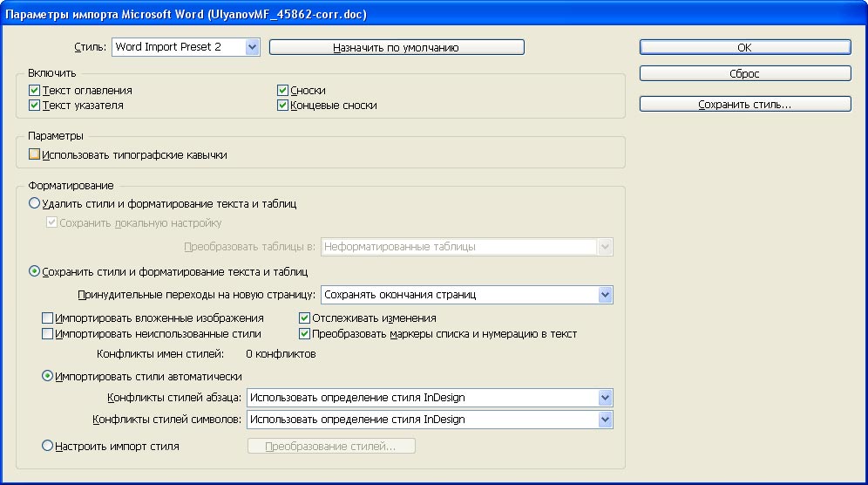Enable Использовать типографские кавычки
The image size is (868, 485).
click(x=34, y=154)
